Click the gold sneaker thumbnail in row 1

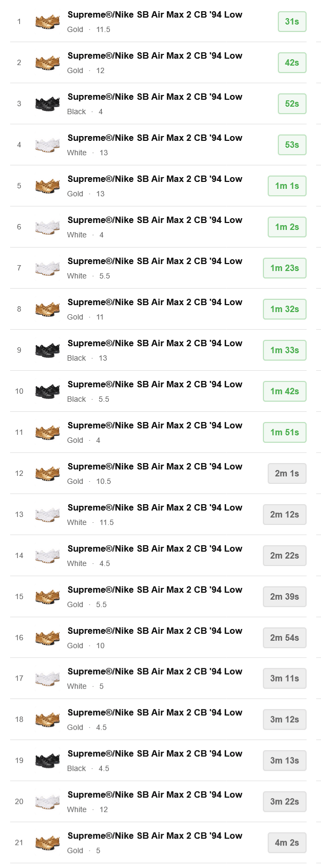click(x=47, y=22)
